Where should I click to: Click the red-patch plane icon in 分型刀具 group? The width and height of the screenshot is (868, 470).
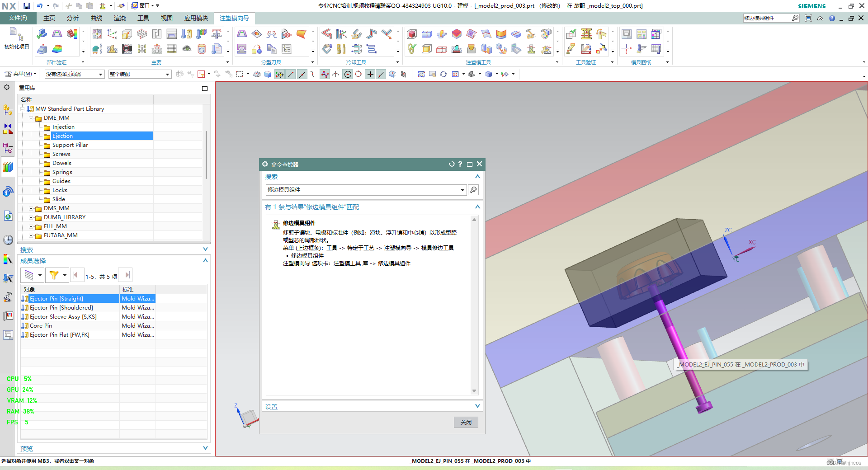(257, 34)
